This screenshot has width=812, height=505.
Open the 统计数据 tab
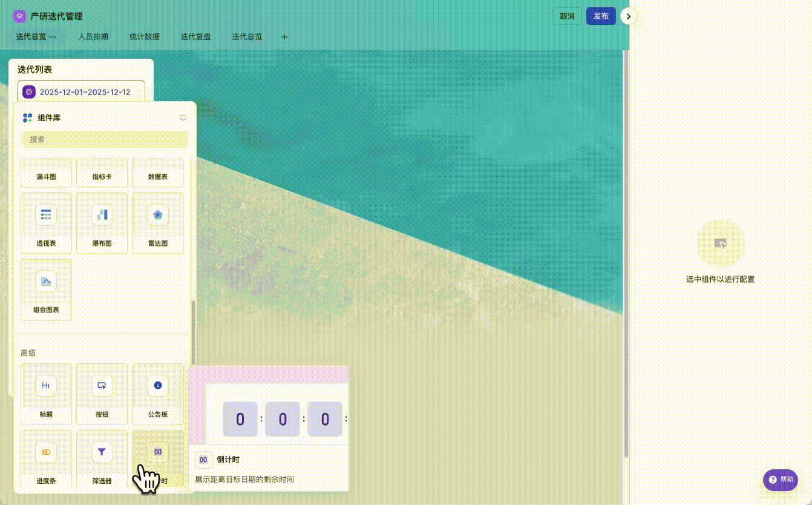coord(145,37)
